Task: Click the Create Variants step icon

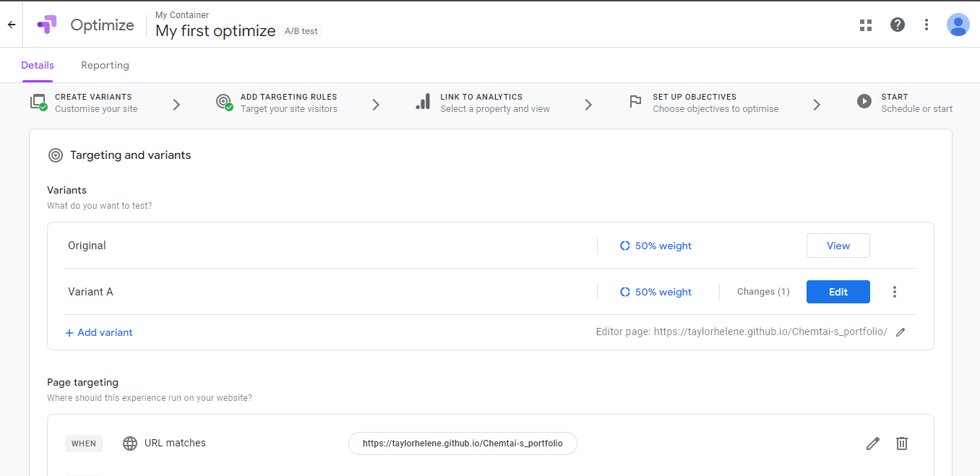Action: click(x=38, y=102)
